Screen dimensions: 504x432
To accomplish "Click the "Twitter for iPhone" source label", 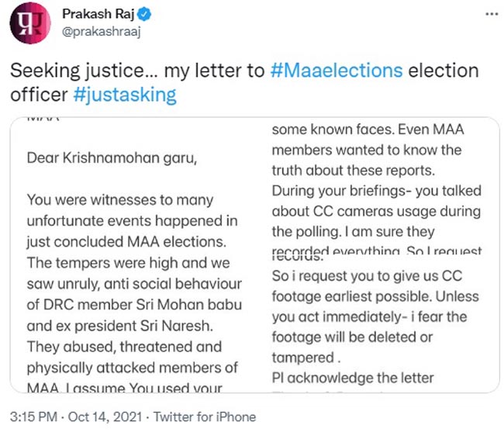I will click(205, 416).
